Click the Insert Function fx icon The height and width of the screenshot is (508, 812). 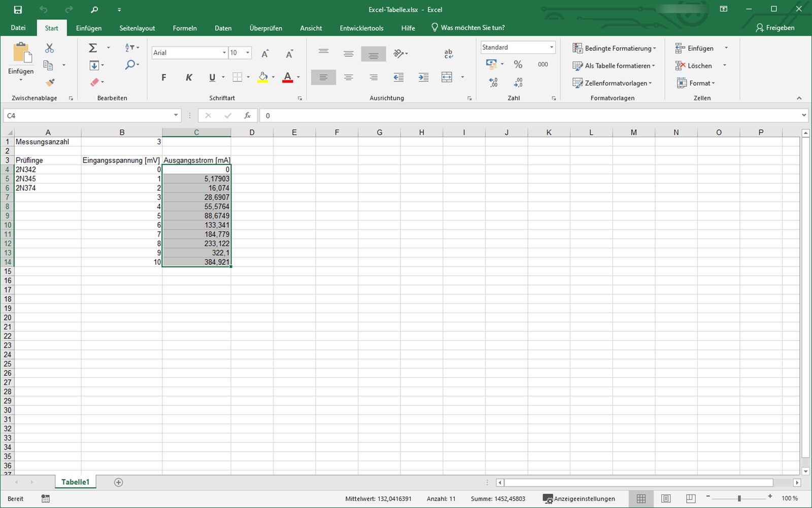[x=247, y=116]
